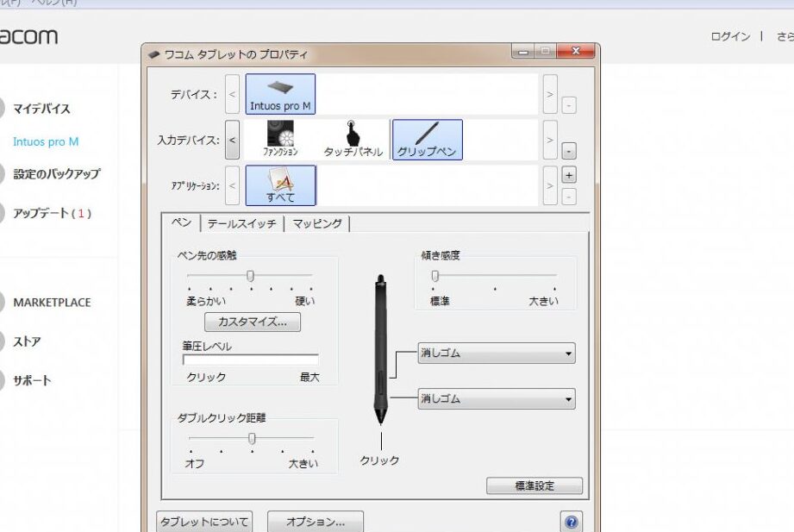Screen dimensions: 794x532
Task: Click the カスタマイズ... button
Action: 253,322
